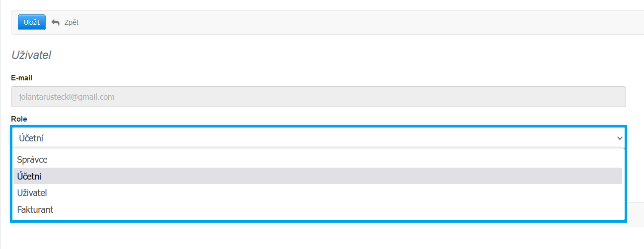The width and height of the screenshot is (644, 249).
Task: Click the Role dropdown chevron arrow
Action: (x=619, y=138)
